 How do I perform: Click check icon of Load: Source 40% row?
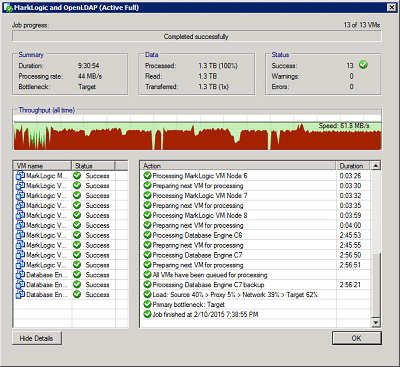[147, 295]
